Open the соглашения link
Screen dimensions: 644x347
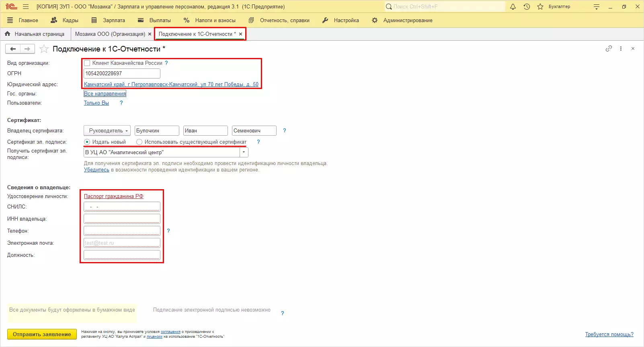click(170, 332)
